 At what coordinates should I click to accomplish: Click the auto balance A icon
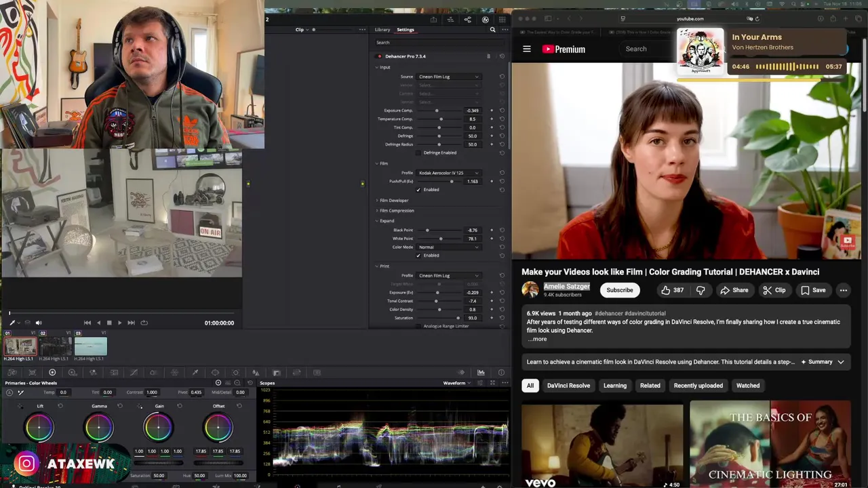click(8, 392)
